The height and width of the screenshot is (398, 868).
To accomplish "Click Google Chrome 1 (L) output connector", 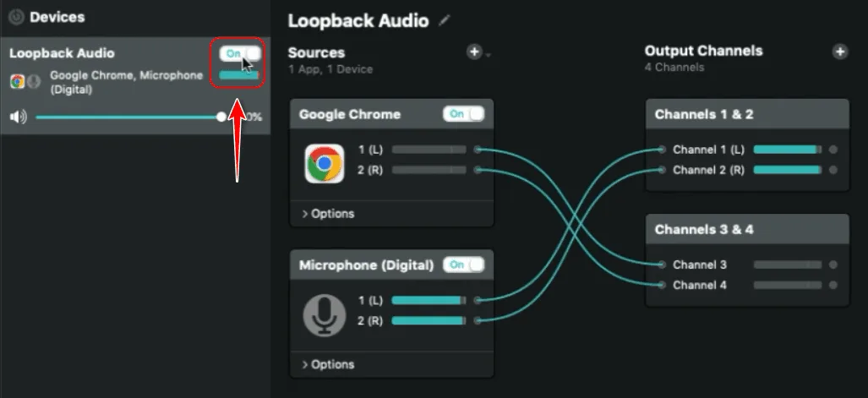I will (x=478, y=150).
